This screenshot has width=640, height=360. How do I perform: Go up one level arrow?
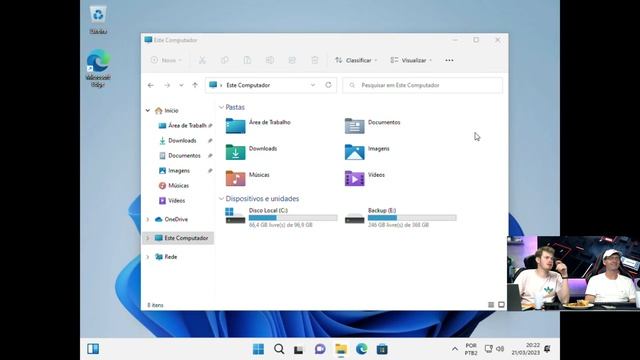[195, 85]
